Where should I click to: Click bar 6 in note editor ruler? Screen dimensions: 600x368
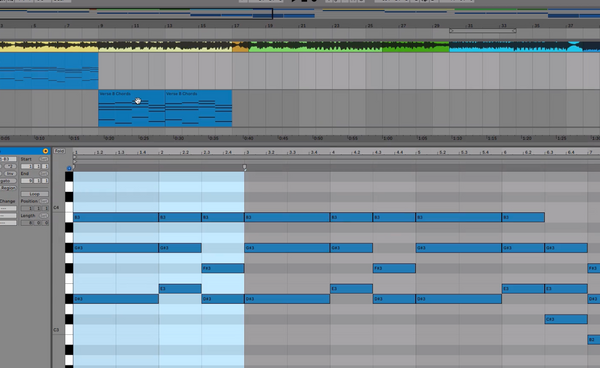click(505, 152)
